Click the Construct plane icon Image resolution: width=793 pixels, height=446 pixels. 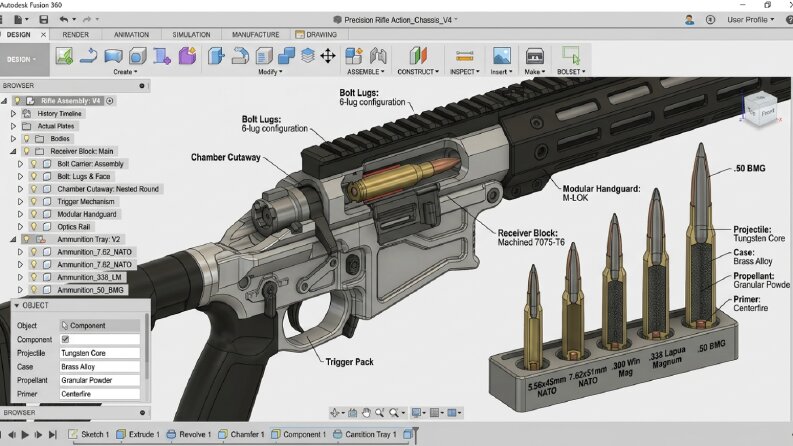pos(418,56)
